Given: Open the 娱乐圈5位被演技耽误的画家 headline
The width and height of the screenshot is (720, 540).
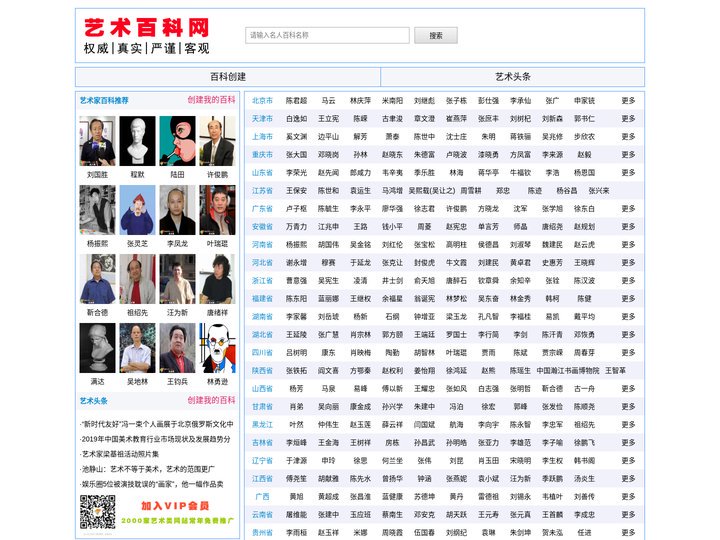Looking at the screenshot, I should [152, 484].
